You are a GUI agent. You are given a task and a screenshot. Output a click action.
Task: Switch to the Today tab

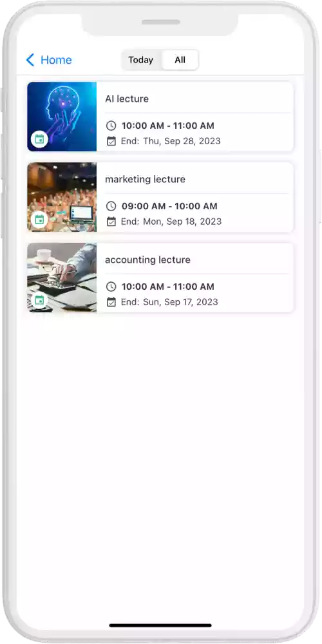pos(140,60)
